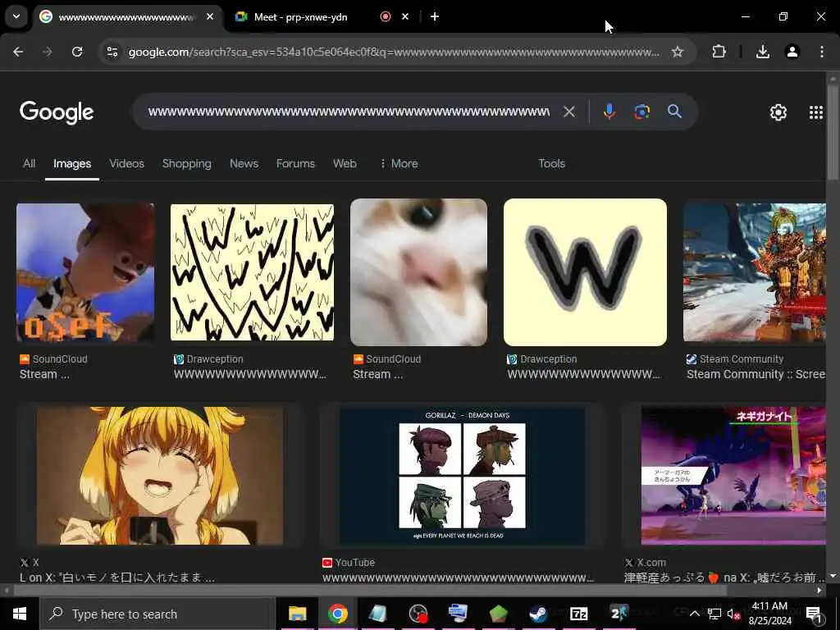Image resolution: width=840 pixels, height=630 pixels.
Task: Start voice search with microphone icon
Action: (609, 112)
